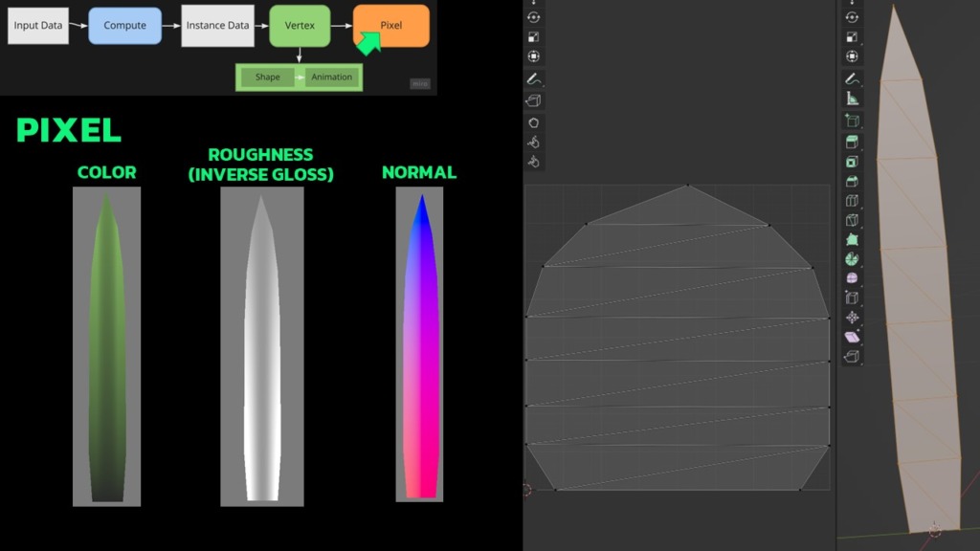Click the Roughness grass blade image

[x=261, y=346]
